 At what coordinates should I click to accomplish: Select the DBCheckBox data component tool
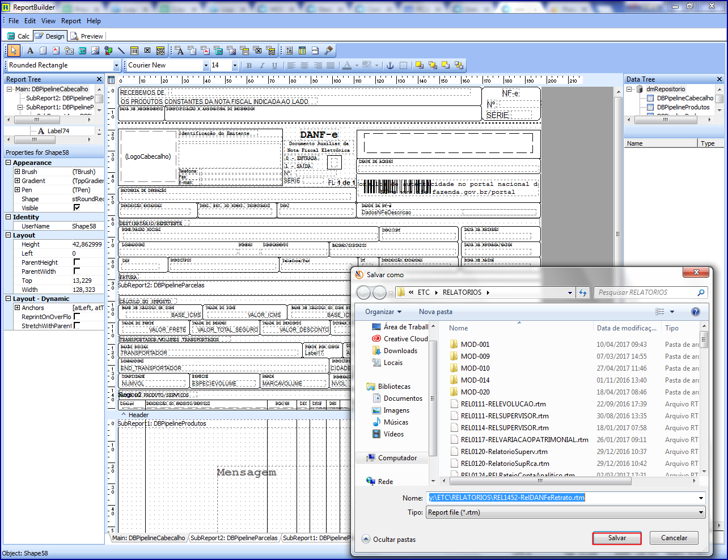(257, 50)
